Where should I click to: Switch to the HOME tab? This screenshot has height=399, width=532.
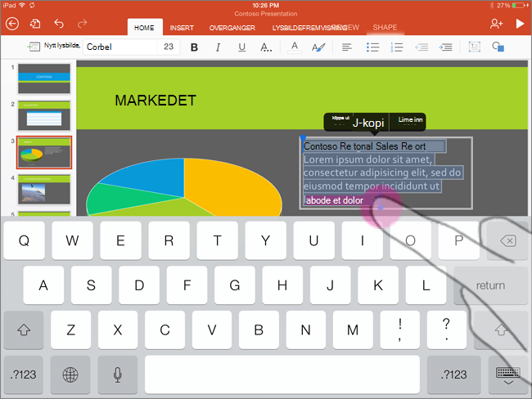[144, 28]
